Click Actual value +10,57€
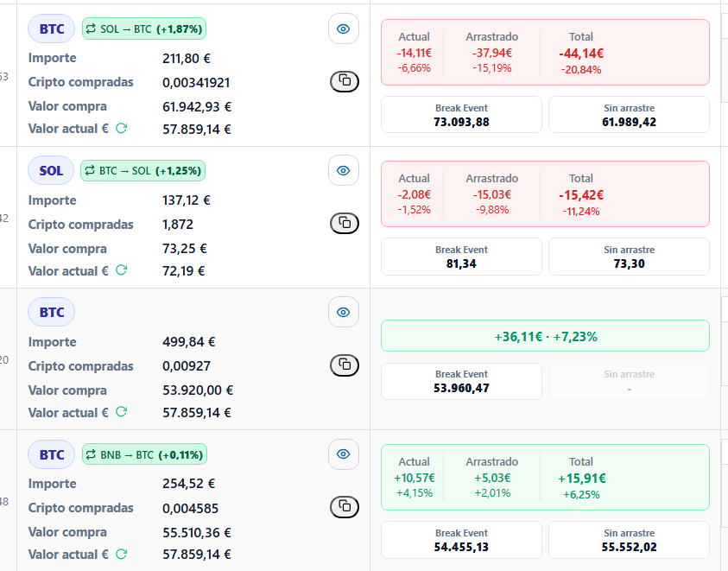This screenshot has width=728, height=571. (x=415, y=478)
